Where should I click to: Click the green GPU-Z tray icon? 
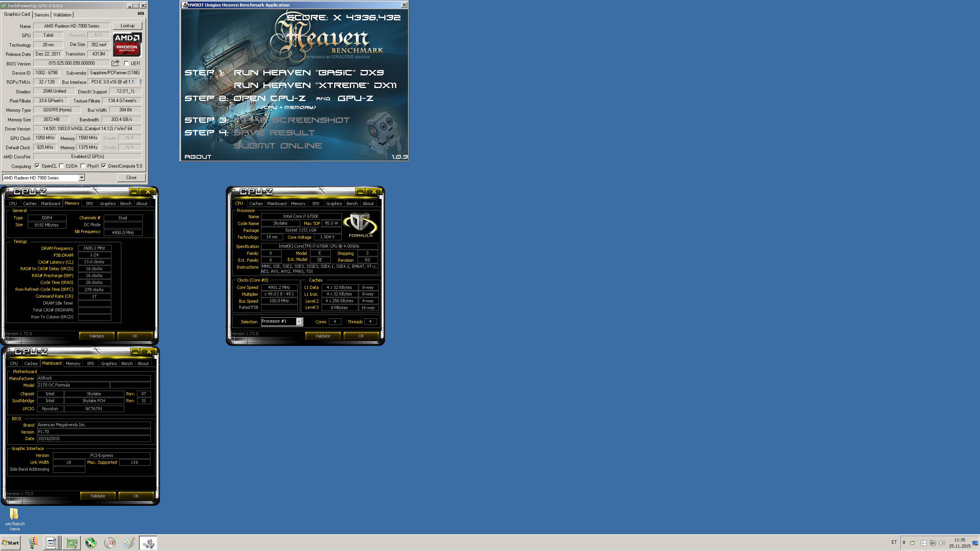pos(913,543)
